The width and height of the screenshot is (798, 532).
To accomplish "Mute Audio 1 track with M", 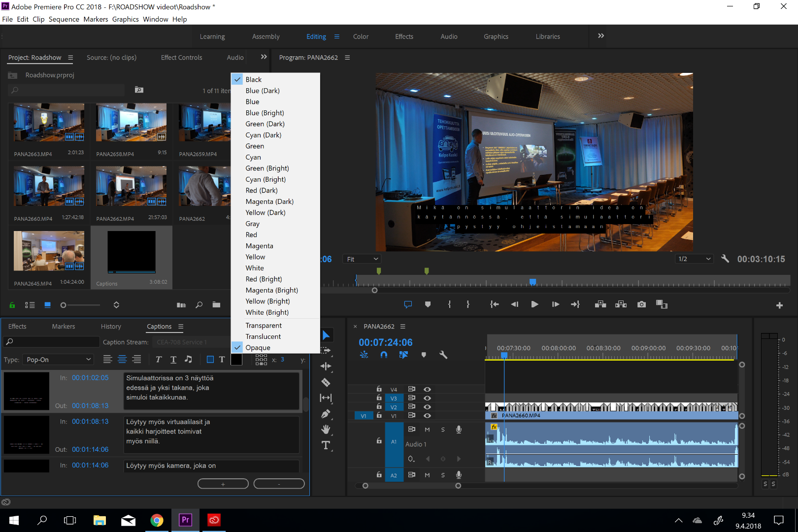I will pos(427,430).
